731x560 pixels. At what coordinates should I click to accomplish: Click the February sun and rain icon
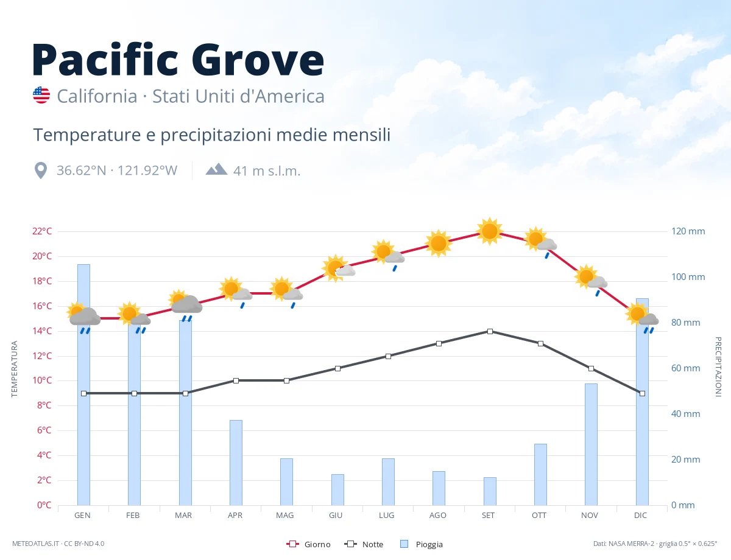[x=134, y=318]
